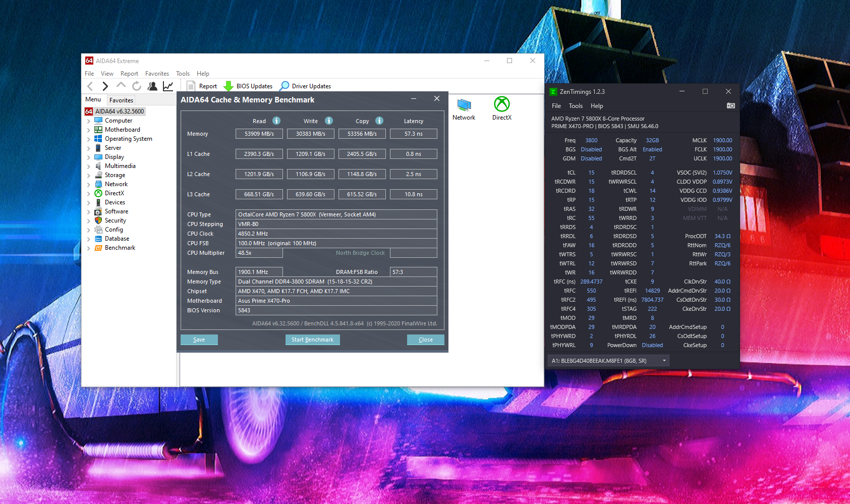This screenshot has width=850, height=504.
Task: Select Operating System in the tree
Action: click(x=129, y=139)
